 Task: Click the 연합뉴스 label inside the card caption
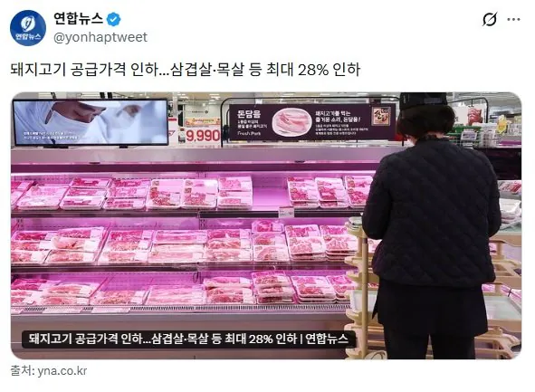327,339
